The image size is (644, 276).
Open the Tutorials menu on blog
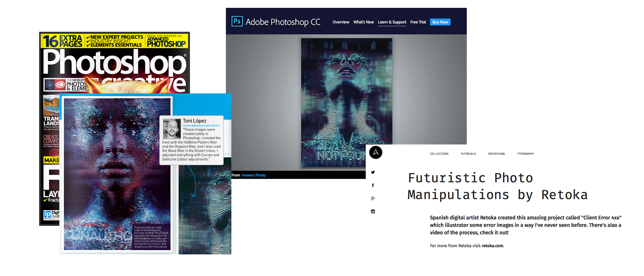tap(468, 154)
